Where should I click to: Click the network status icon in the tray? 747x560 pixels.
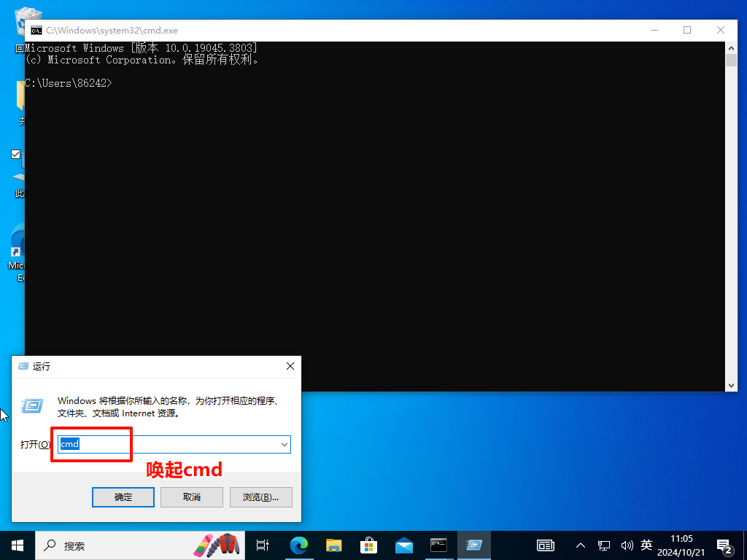tap(604, 545)
